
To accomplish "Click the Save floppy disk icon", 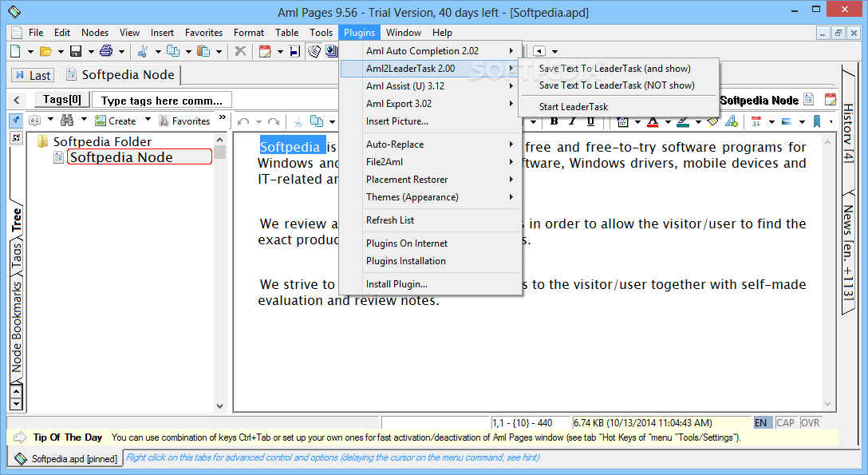I will tap(76, 51).
